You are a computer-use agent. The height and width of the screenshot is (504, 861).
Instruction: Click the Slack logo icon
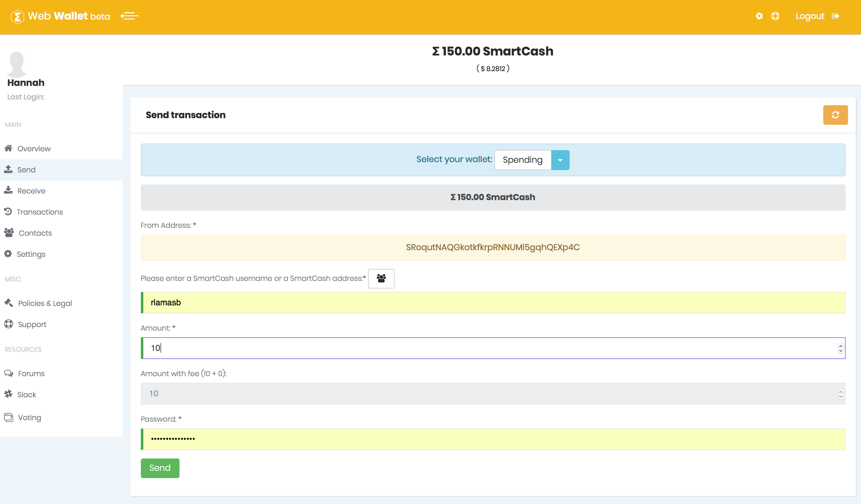[x=8, y=394]
